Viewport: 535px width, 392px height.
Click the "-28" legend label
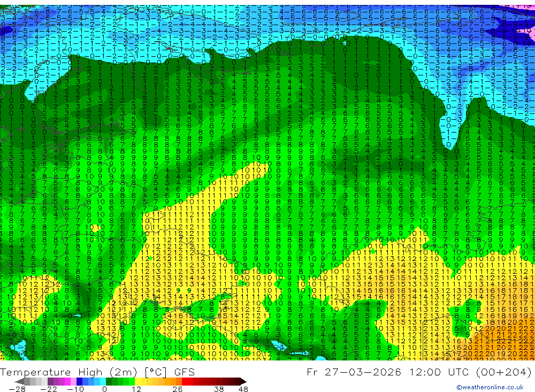coord(17,389)
